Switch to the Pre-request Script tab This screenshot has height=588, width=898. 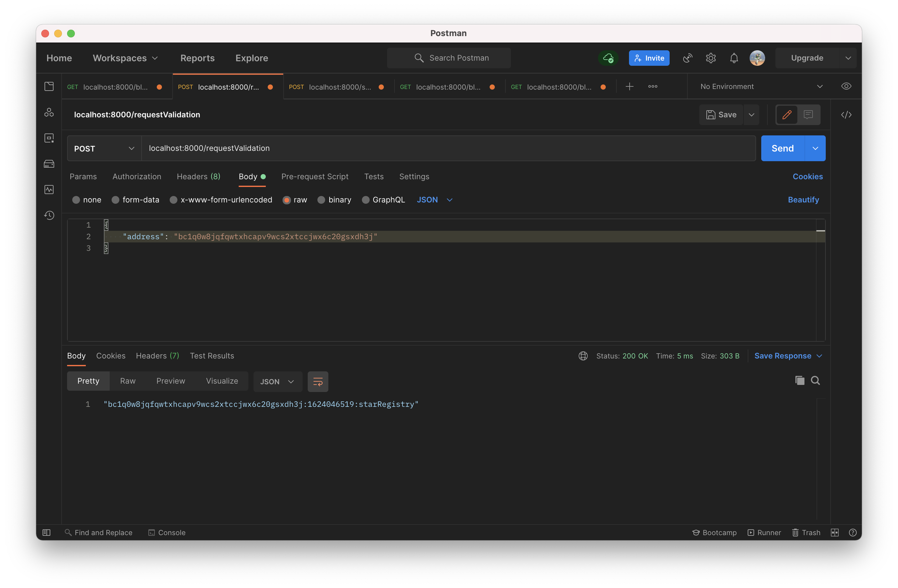pos(315,176)
